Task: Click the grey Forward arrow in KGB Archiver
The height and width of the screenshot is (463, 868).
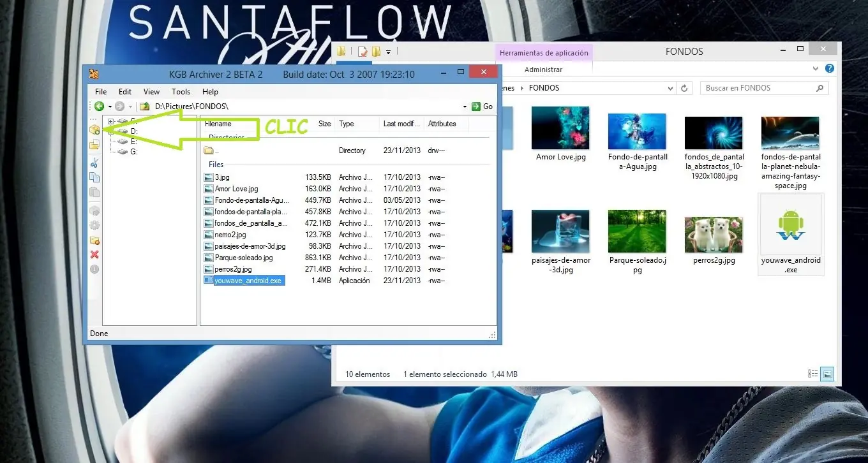Action: [119, 107]
